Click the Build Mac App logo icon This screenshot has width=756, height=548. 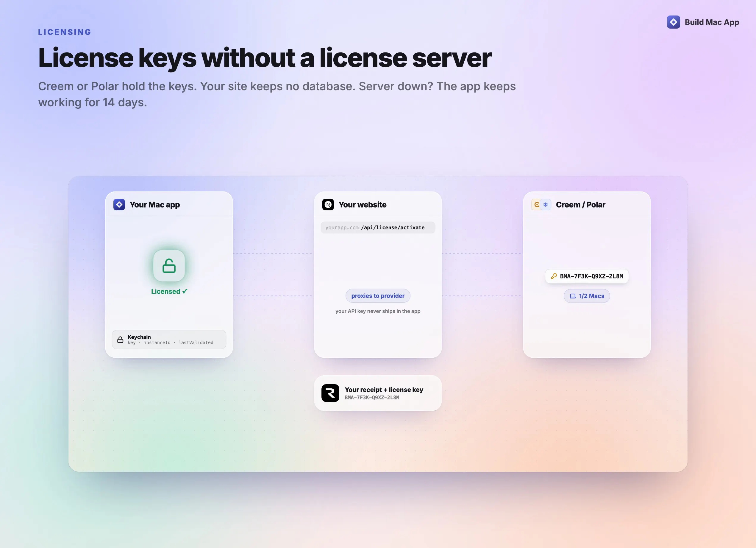(x=673, y=22)
